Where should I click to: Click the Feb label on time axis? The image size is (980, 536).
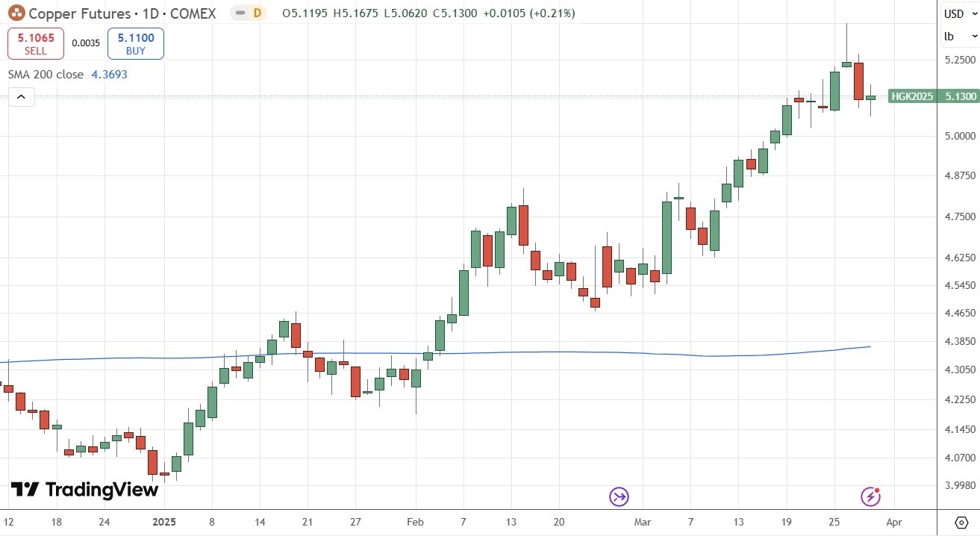click(x=416, y=522)
